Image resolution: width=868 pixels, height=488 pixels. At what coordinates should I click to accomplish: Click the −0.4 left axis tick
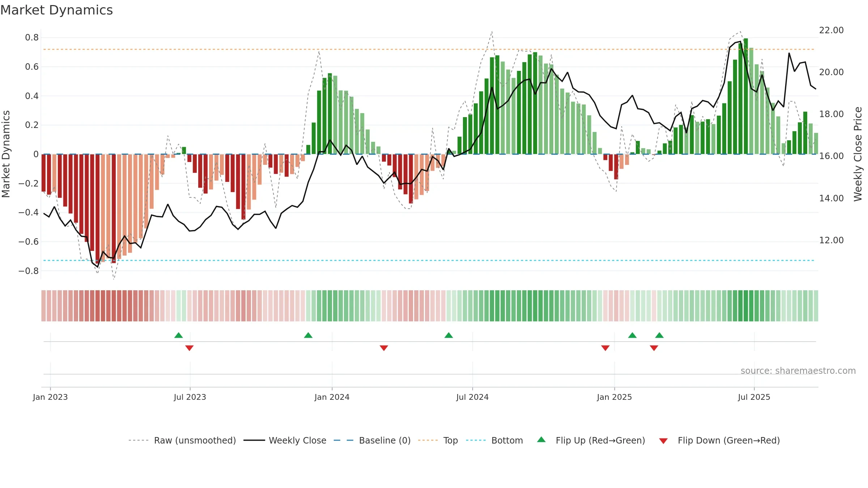29,213
